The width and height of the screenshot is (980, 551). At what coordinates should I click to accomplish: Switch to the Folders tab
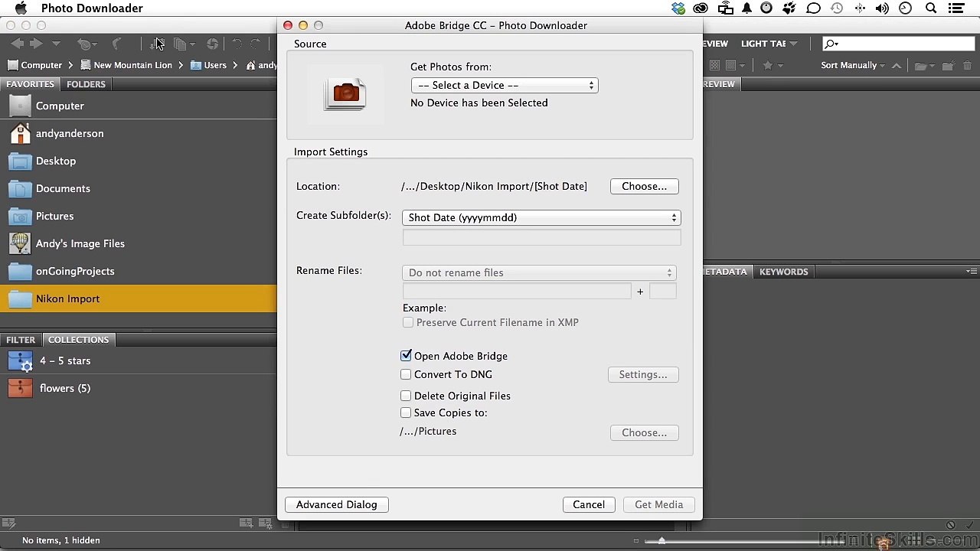86,84
